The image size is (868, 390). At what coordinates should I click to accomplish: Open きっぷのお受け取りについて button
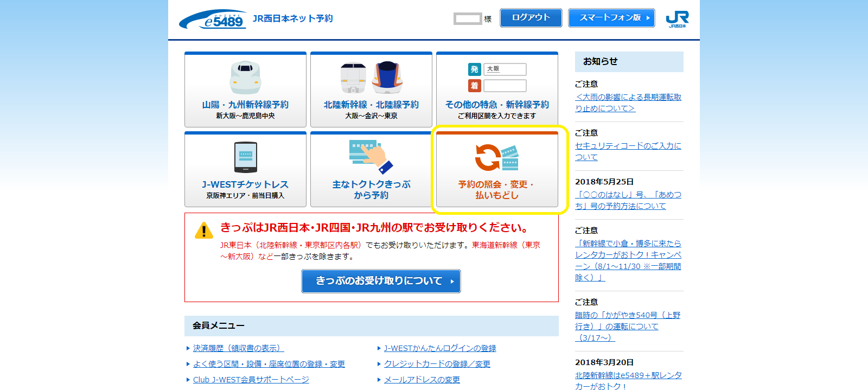[x=381, y=281]
